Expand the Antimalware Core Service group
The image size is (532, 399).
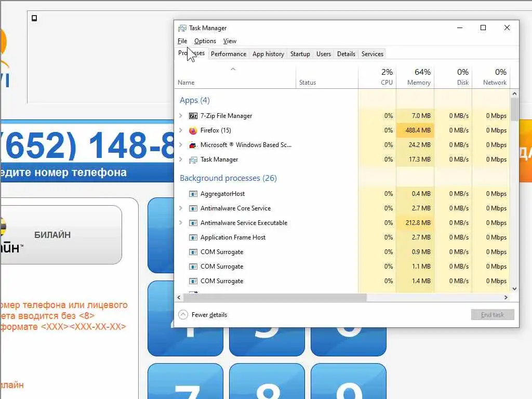pyautogui.click(x=181, y=208)
